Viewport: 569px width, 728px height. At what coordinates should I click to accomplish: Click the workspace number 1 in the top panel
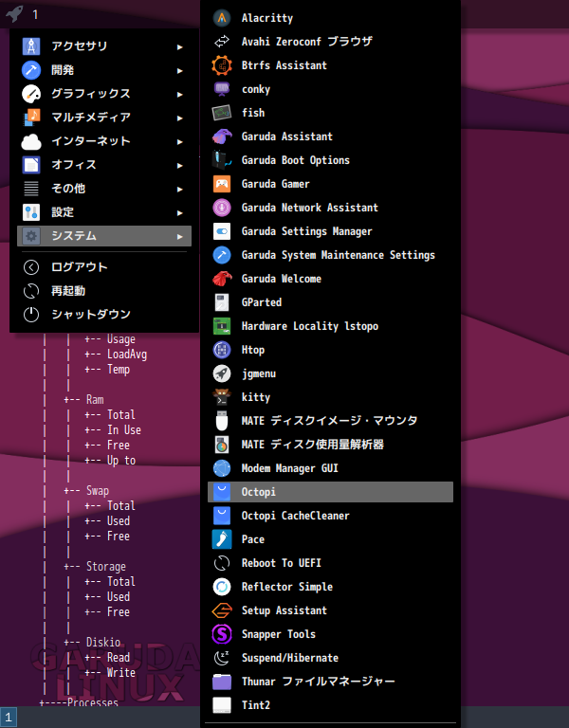click(35, 14)
